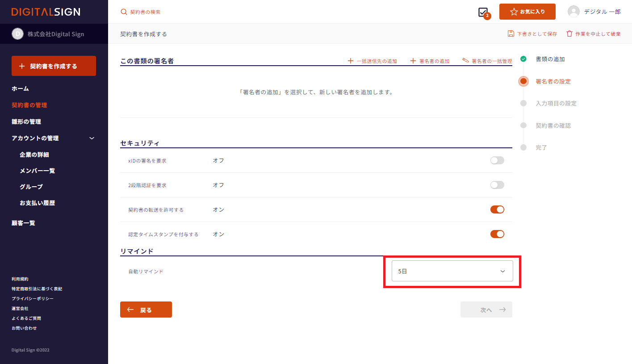Click 署名者の追加 to add a signer
This screenshot has height=364, width=632.
point(430,61)
